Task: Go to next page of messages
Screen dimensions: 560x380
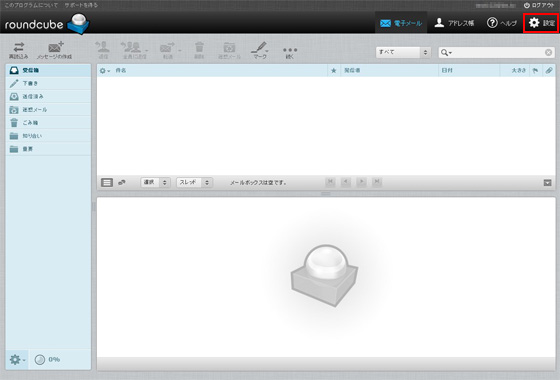Action: [x=361, y=182]
